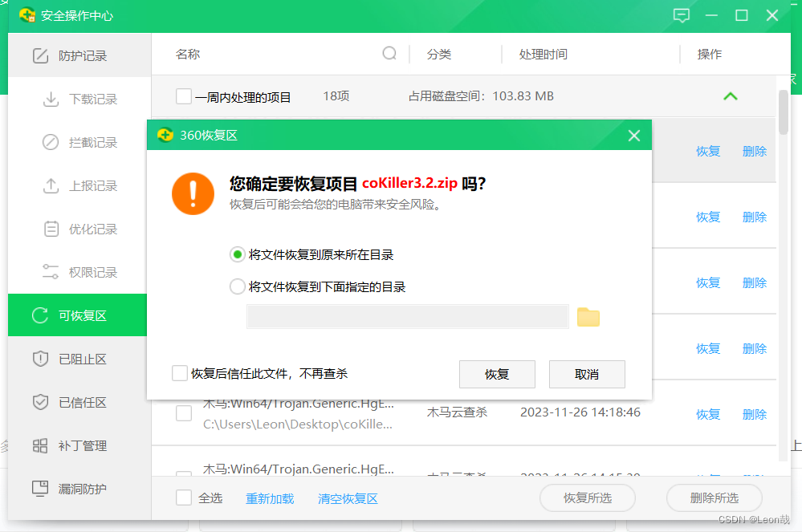Open the 防护记录 section in the sidebar
The height and width of the screenshot is (532, 802).
pyautogui.click(x=79, y=55)
